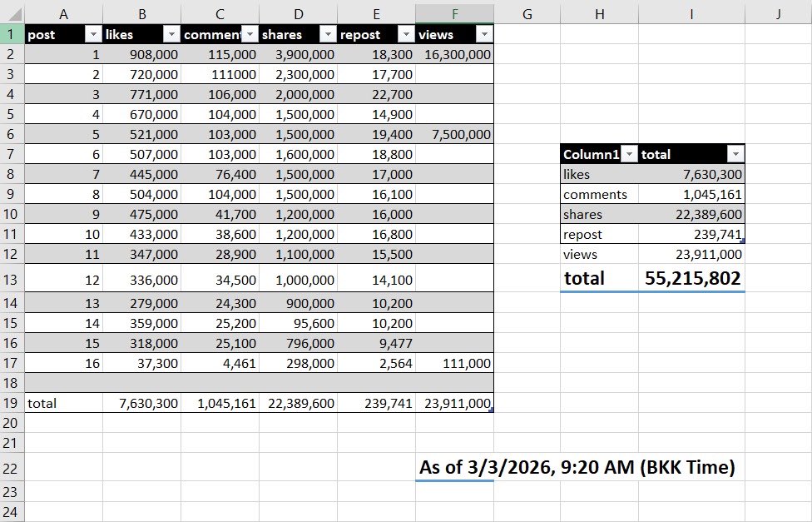812x522 pixels.
Task: Select row 24 header
Action: 12,512
